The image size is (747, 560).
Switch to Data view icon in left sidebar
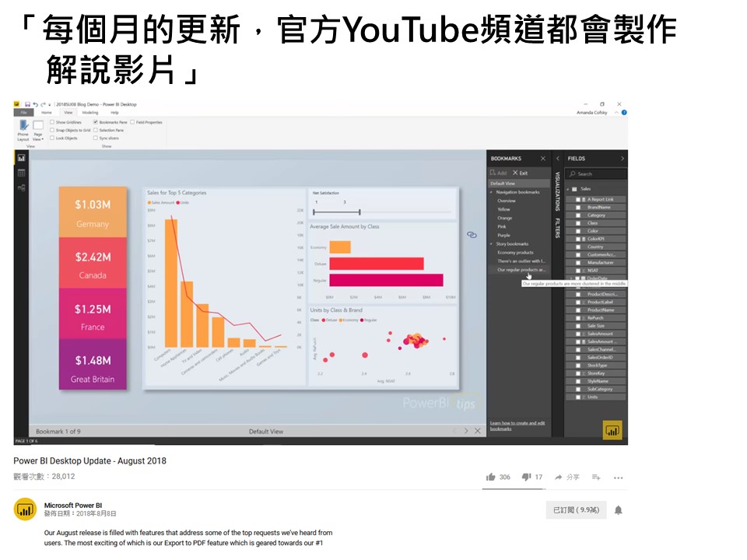[x=22, y=173]
